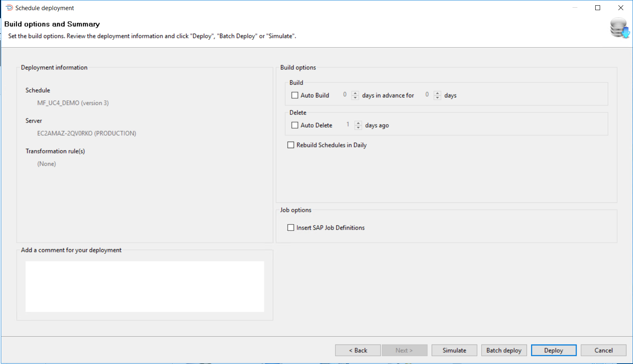
Task: Increase the Auto Delete days ago value
Action: click(358, 123)
